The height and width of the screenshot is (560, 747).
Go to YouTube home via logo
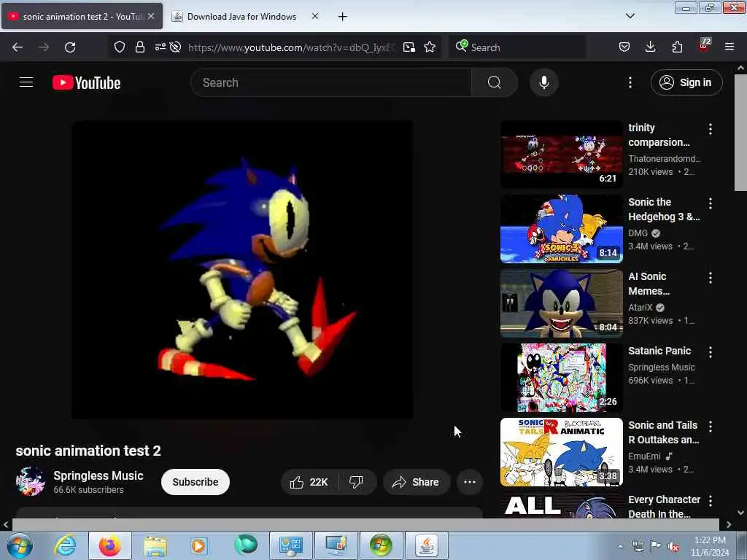[x=86, y=83]
